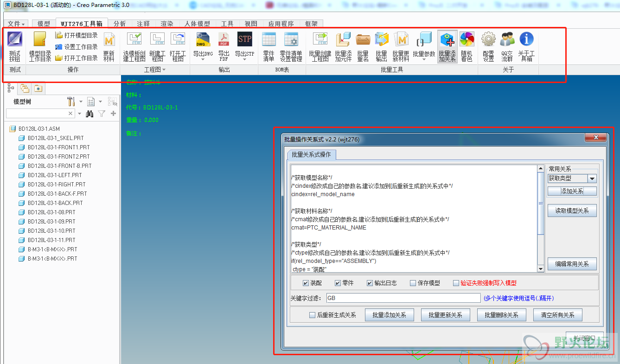Click the 编辑常用关系 button

coord(572,264)
